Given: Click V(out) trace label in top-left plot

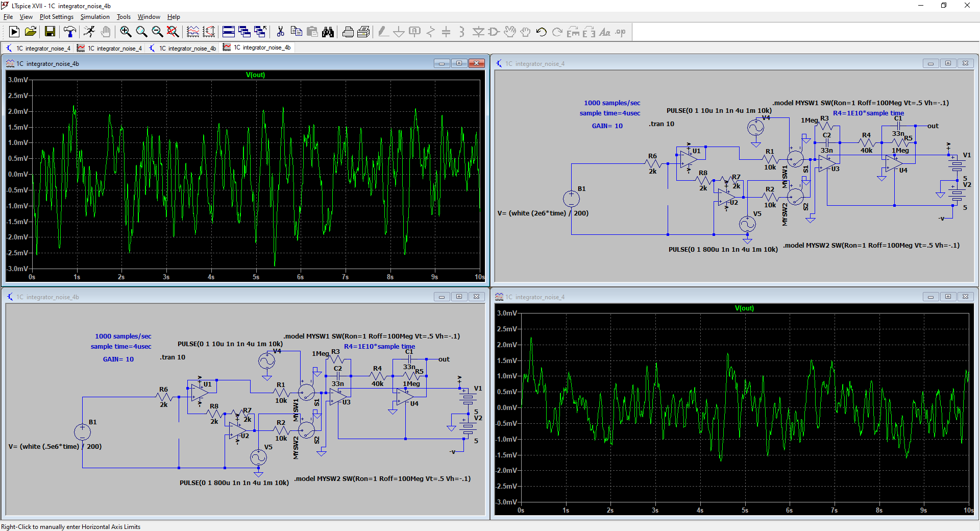Looking at the screenshot, I should (255, 75).
